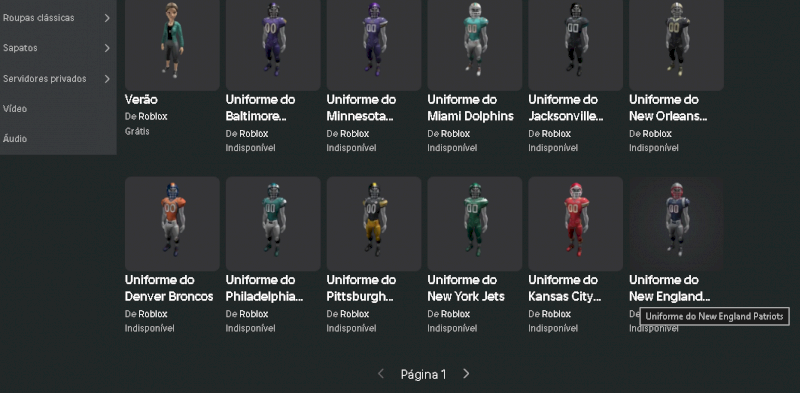Click the Uniforme do Kansas City title

coord(565,288)
